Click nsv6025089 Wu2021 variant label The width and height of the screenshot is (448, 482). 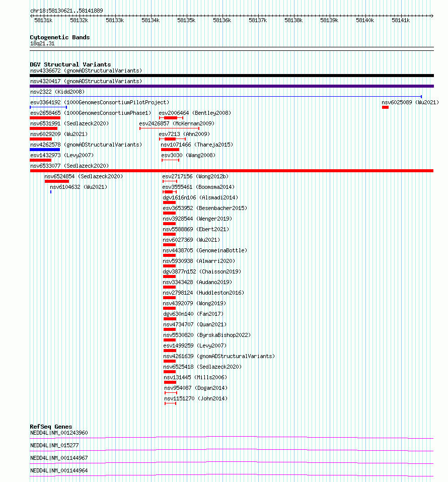click(x=410, y=102)
